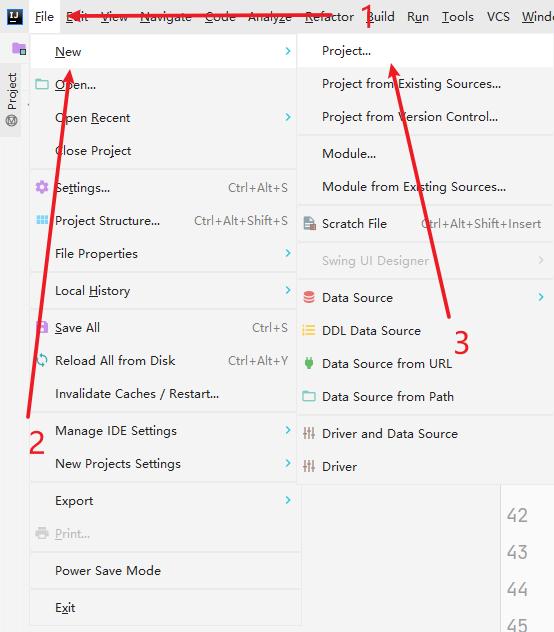Click the Open folder icon
Viewport: 554px width, 632px height.
tap(42, 84)
